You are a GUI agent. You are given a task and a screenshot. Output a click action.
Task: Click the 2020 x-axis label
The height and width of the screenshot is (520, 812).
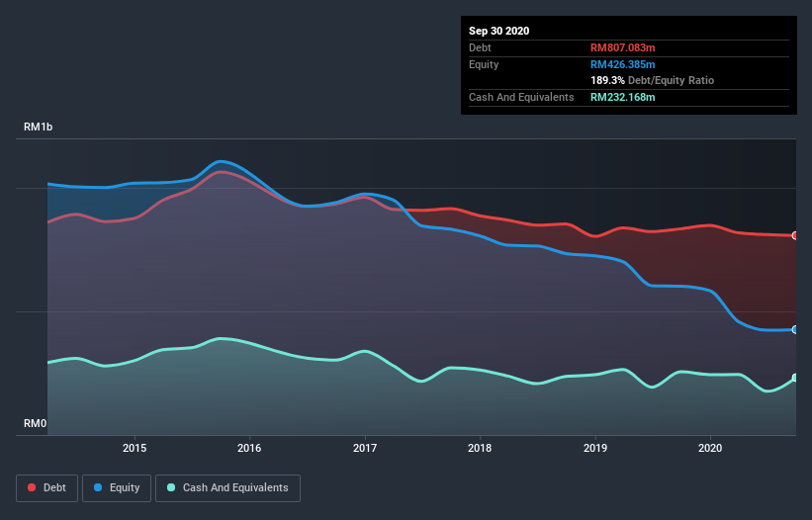710,448
